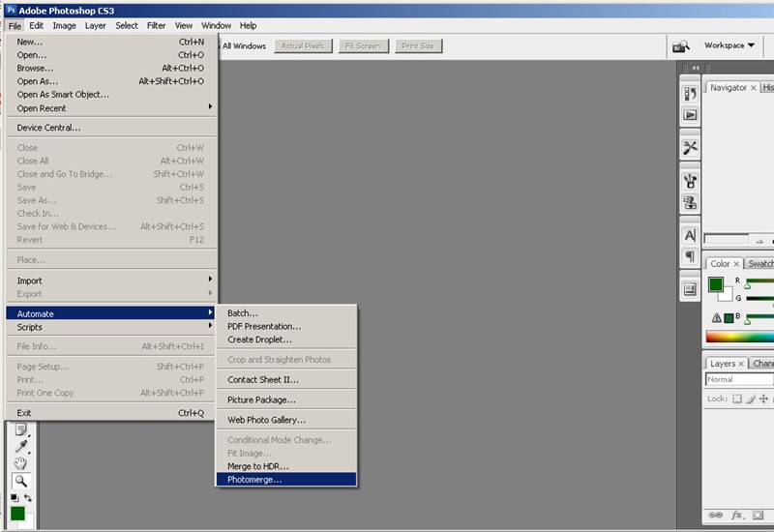
Task: Pick a color from the spectrum ramp
Action: point(739,337)
